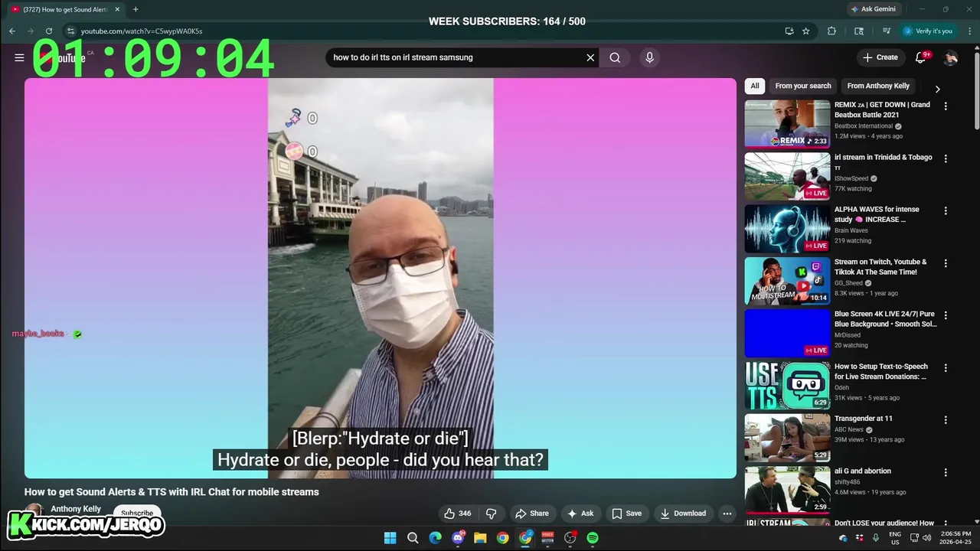Open Voicemeeter from the taskbar
Viewport: 980px width, 551px height.
547,538
